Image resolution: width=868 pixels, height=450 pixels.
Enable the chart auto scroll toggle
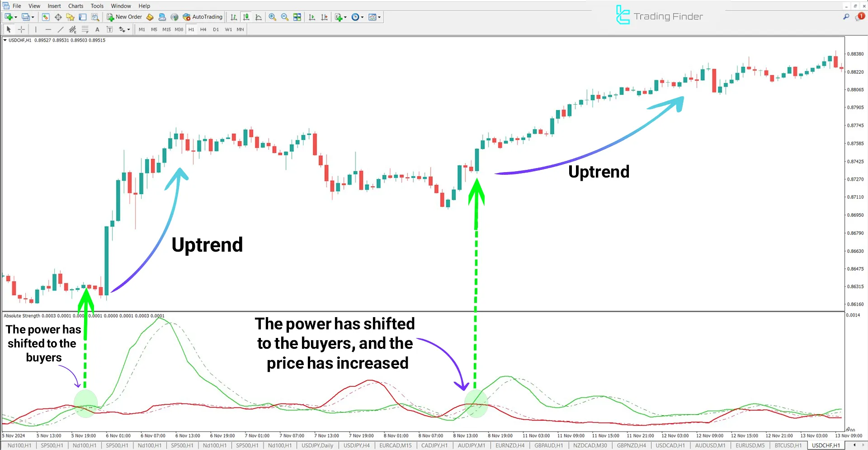[x=312, y=17]
